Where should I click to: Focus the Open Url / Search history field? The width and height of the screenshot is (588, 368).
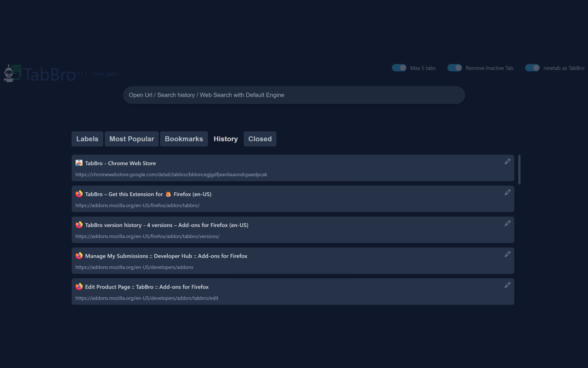point(294,95)
